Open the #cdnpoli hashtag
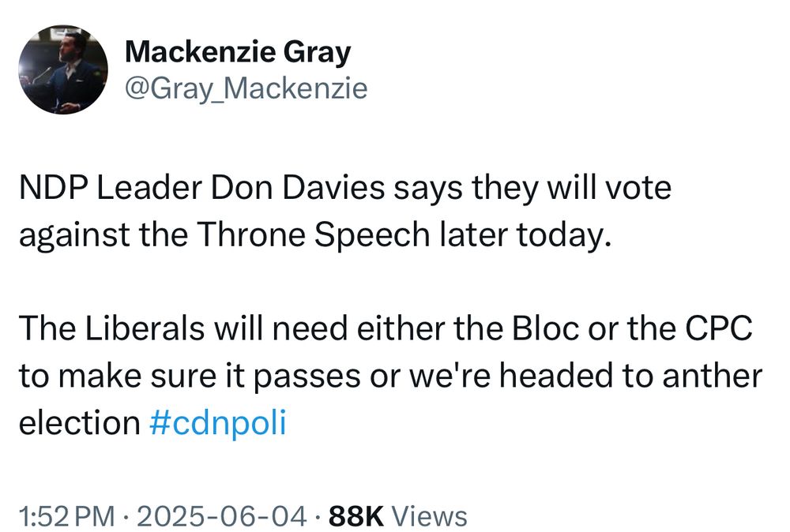 [x=218, y=422]
